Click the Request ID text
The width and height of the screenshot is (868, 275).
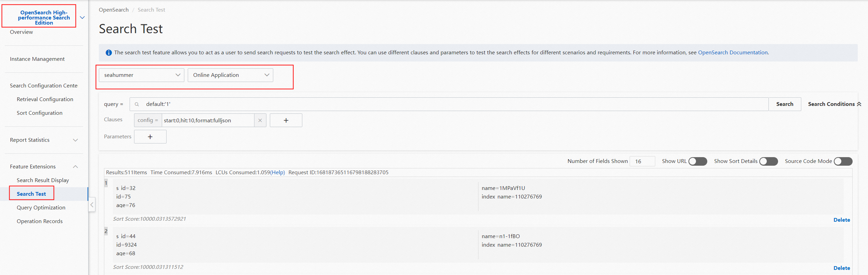click(339, 173)
